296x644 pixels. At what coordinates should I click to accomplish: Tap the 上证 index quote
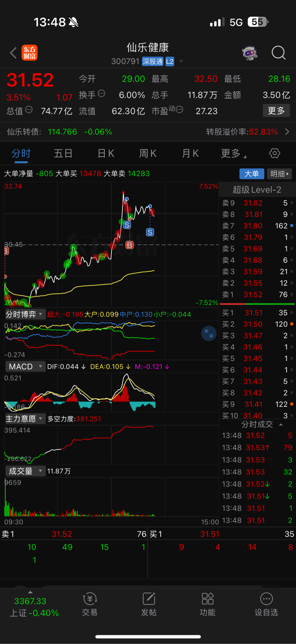pos(35,607)
